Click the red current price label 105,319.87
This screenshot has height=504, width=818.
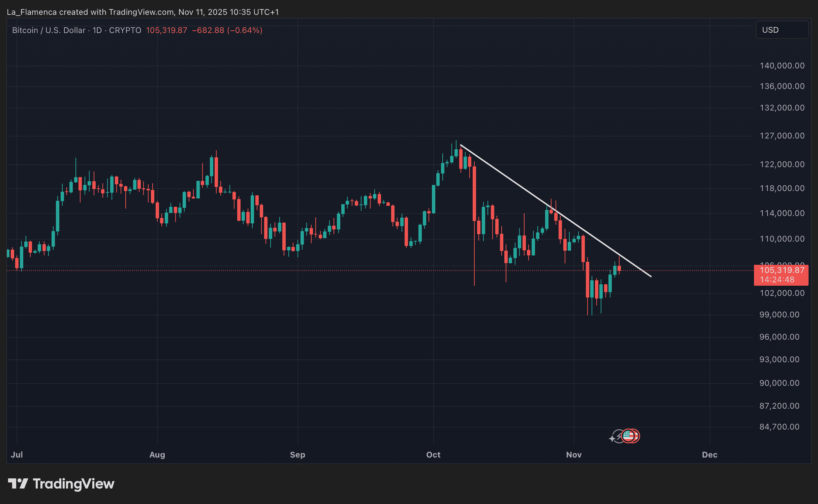pos(782,271)
